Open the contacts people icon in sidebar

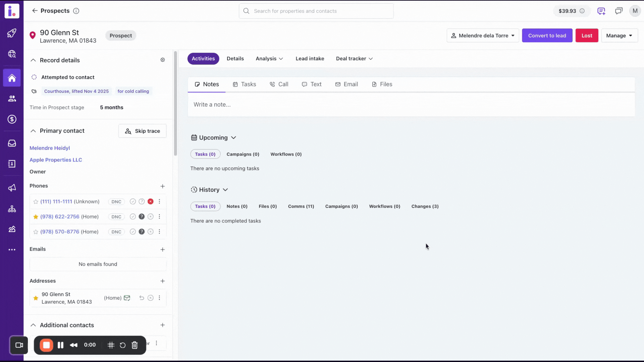[x=12, y=99]
